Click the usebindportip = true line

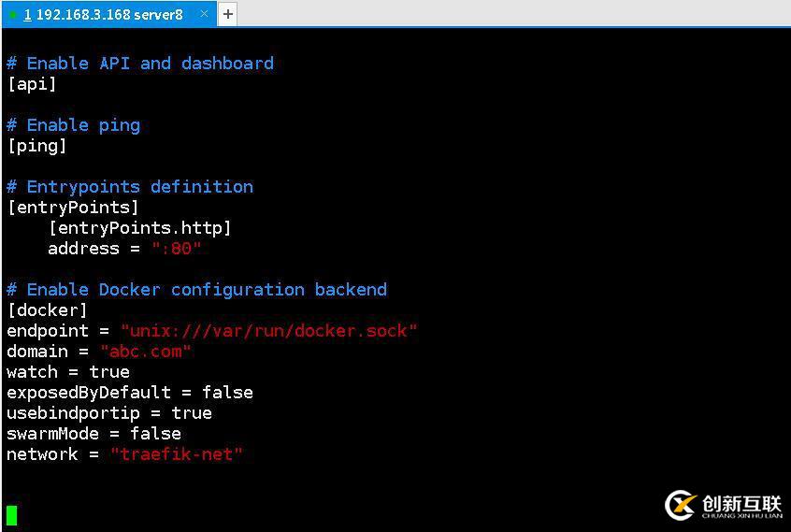(109, 413)
